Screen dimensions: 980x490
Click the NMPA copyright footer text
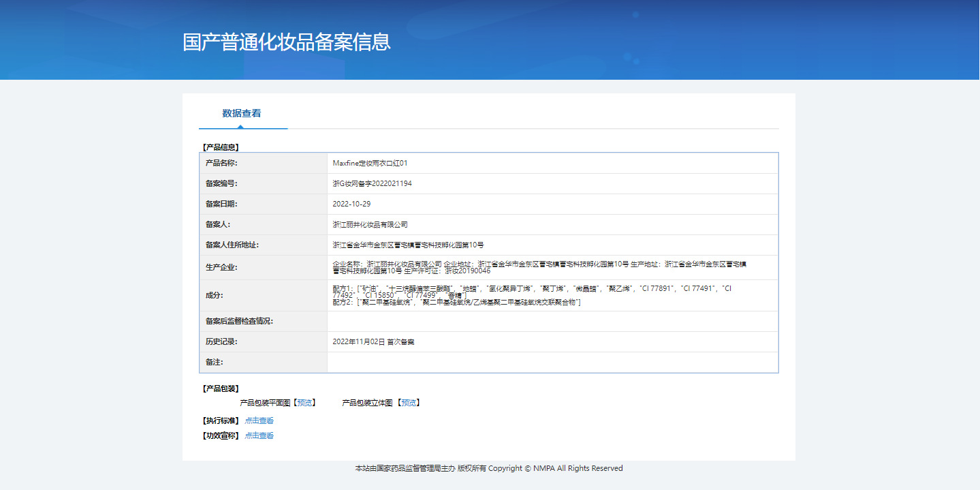pos(489,468)
